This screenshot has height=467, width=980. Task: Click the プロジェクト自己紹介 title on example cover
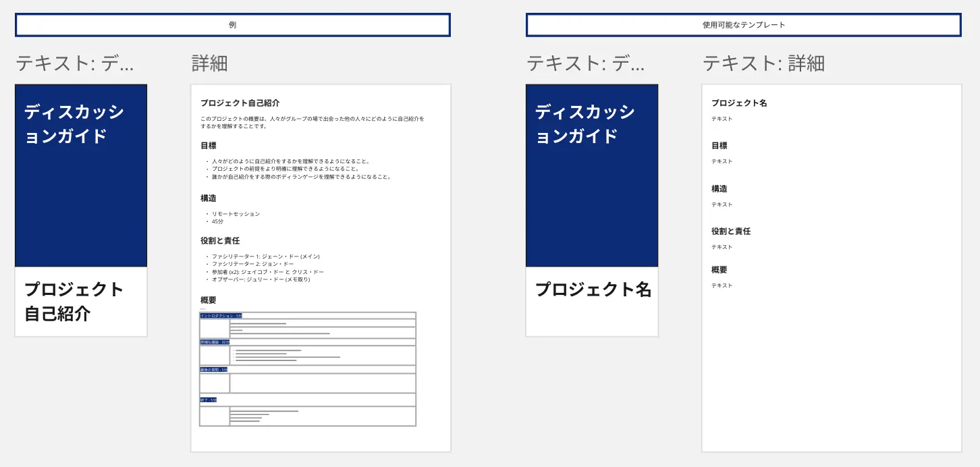coord(74,302)
